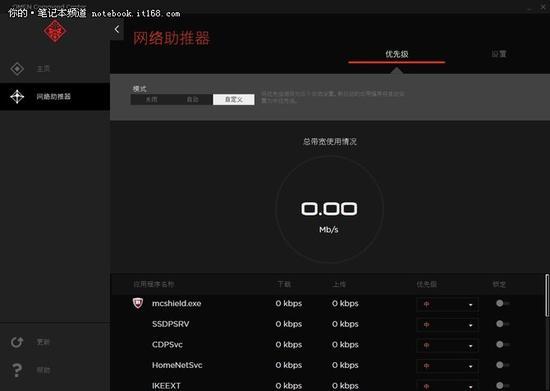Viewport: 550px width, 391px height.
Task: Click the red OMEN logo
Action: [x=55, y=32]
